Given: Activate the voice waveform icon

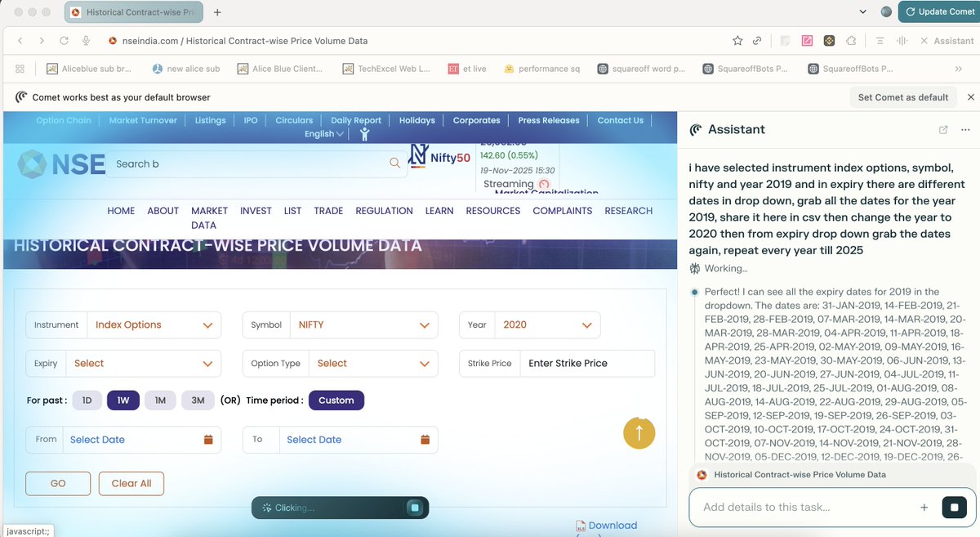Looking at the screenshot, I should click(x=902, y=41).
